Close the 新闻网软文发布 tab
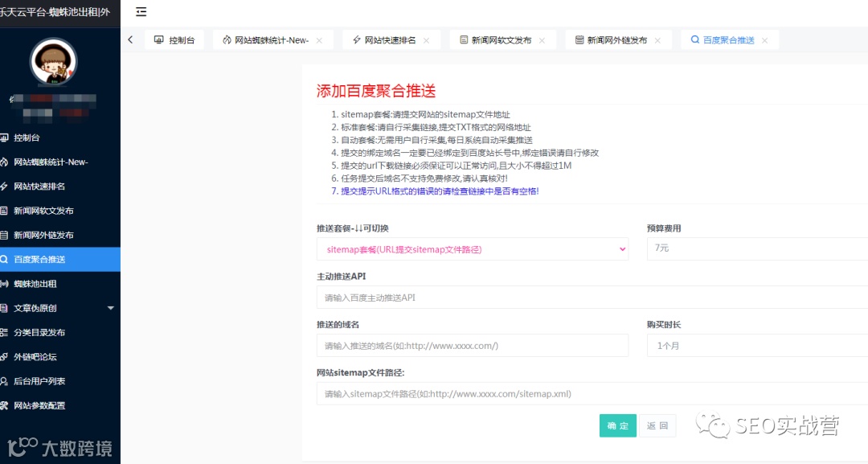 542,40
